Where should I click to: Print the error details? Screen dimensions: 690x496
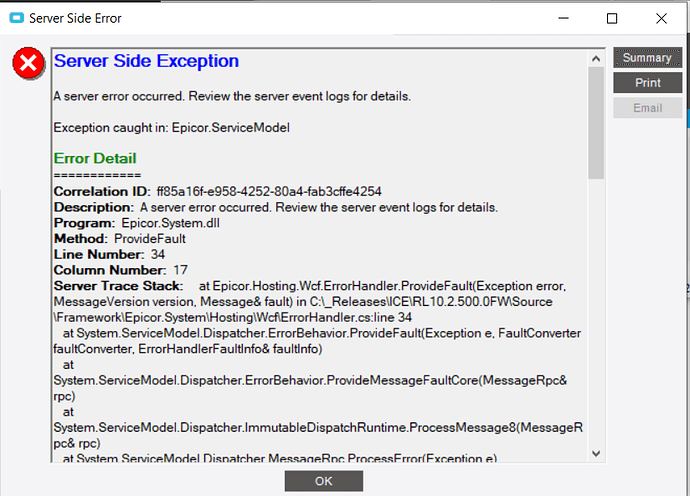coord(647,83)
